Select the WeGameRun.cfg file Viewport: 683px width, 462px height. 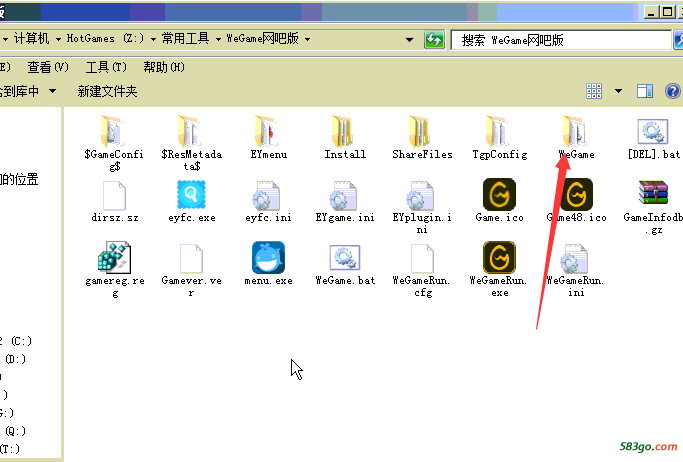pos(422,271)
